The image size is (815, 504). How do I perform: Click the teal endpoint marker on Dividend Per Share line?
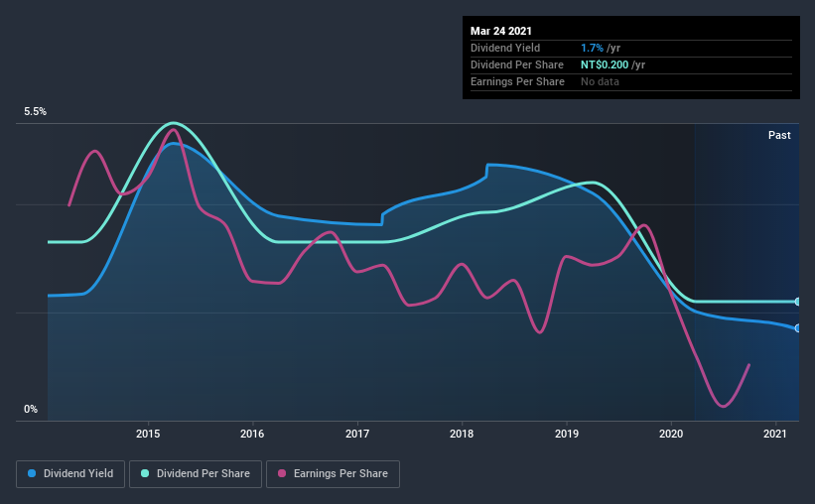798,302
